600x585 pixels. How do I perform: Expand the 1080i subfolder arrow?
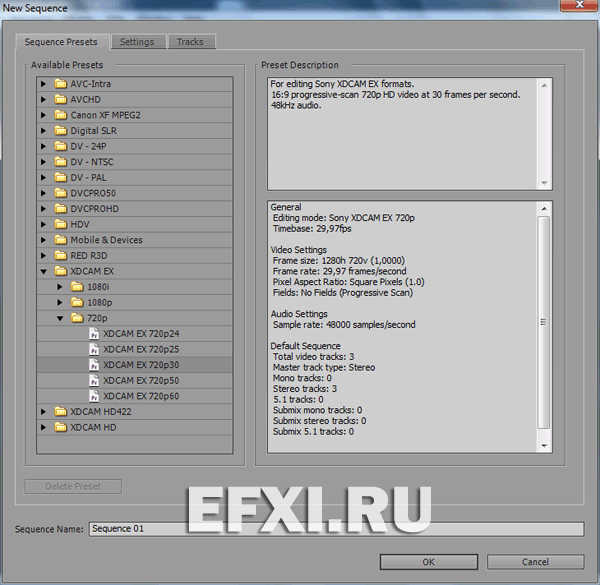click(x=60, y=287)
